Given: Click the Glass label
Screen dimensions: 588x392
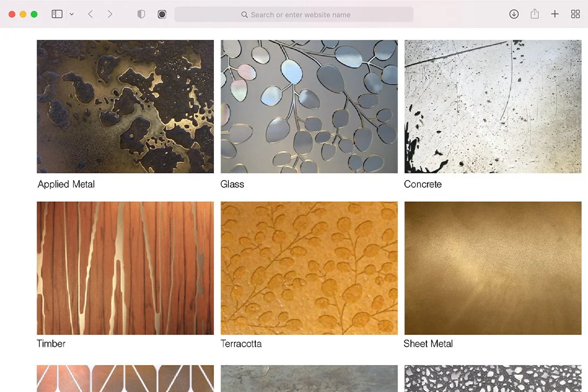Looking at the screenshot, I should click(232, 184).
